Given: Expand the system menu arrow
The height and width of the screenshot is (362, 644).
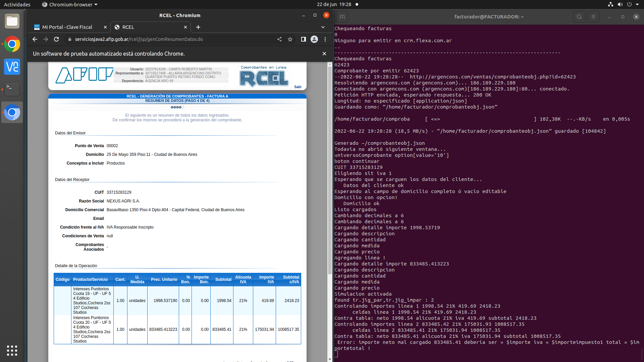Looking at the screenshot, I should [637, 4].
